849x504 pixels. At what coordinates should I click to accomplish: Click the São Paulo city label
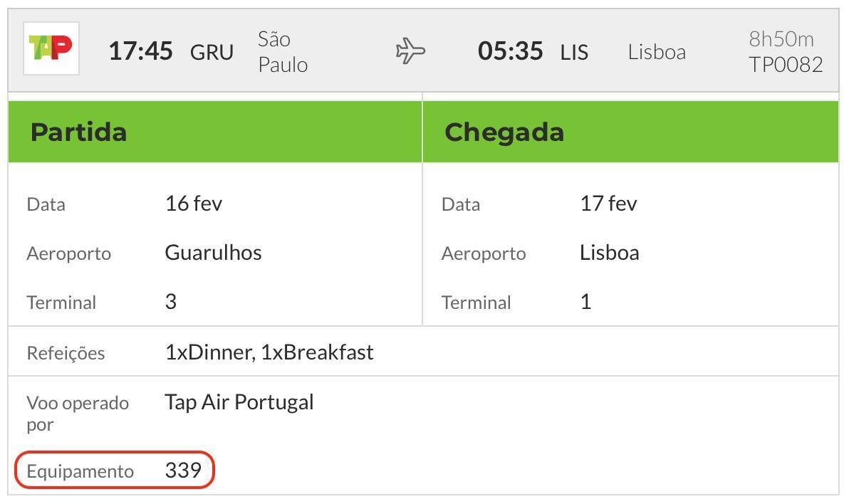tap(283, 52)
